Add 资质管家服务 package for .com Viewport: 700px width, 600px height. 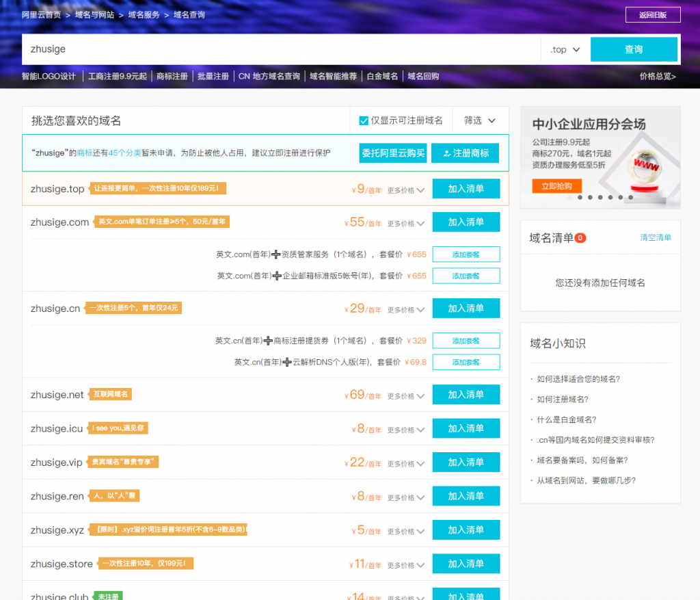[466, 255]
